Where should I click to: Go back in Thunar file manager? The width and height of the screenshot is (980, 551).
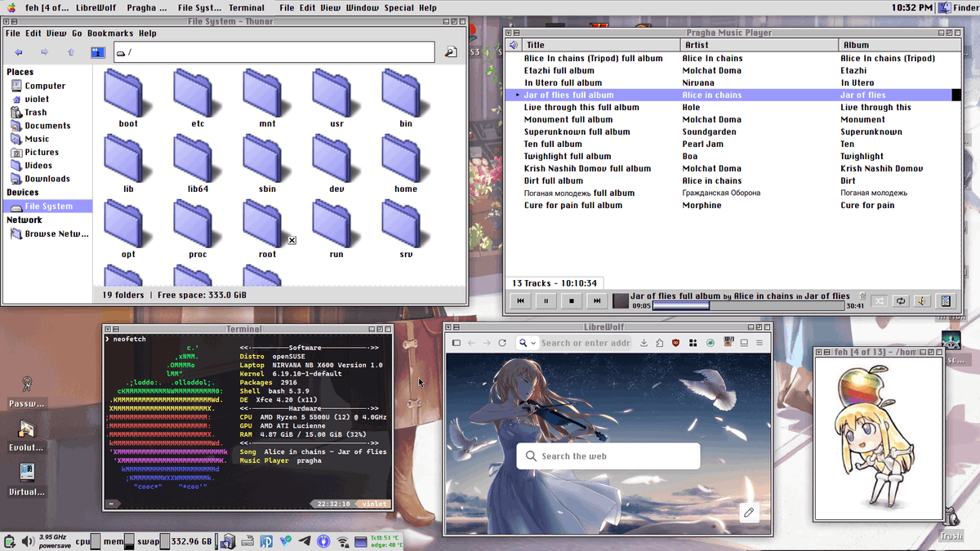(x=19, y=52)
